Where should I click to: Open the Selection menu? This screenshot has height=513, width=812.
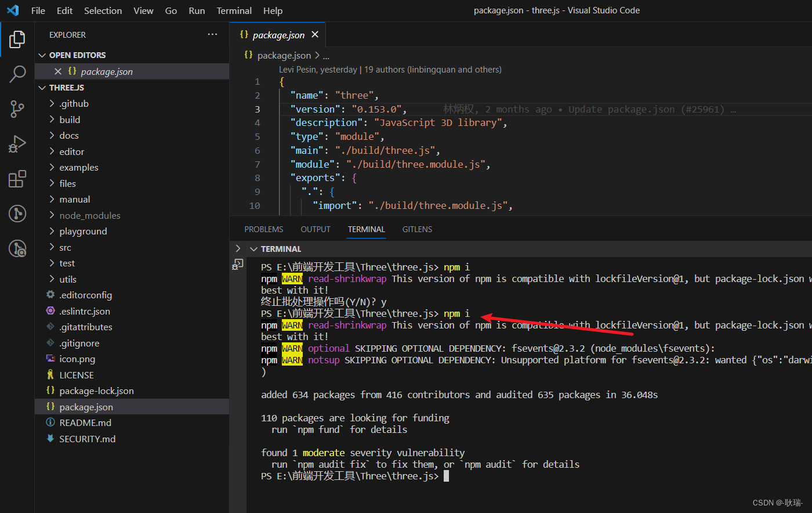coord(103,10)
